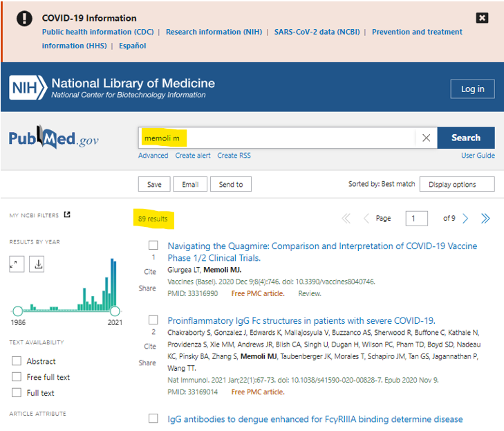The width and height of the screenshot is (504, 431).
Task: Open Prevention and treatment information link
Action: 417,32
